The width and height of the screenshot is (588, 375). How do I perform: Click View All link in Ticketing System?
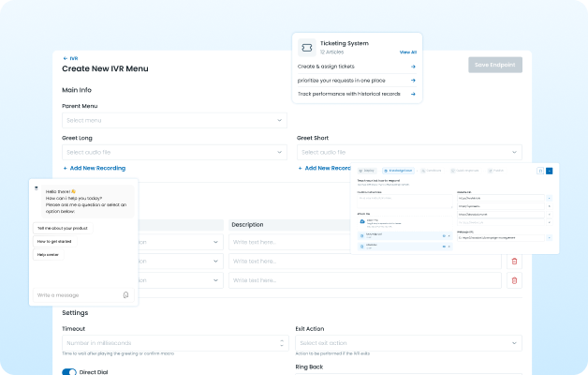tap(407, 52)
